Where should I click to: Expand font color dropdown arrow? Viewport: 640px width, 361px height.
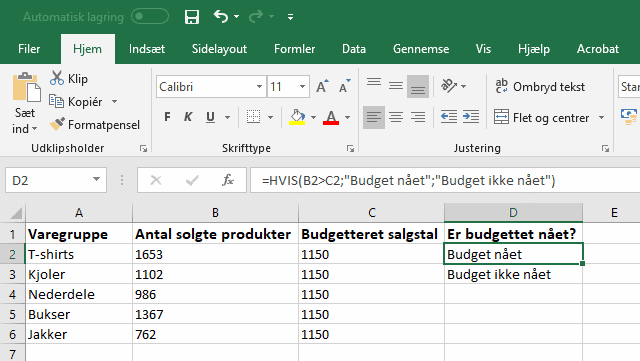[347, 118]
